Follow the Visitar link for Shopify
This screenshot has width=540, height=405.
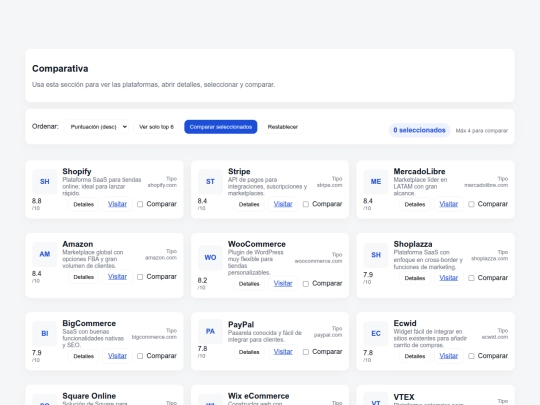(x=117, y=204)
